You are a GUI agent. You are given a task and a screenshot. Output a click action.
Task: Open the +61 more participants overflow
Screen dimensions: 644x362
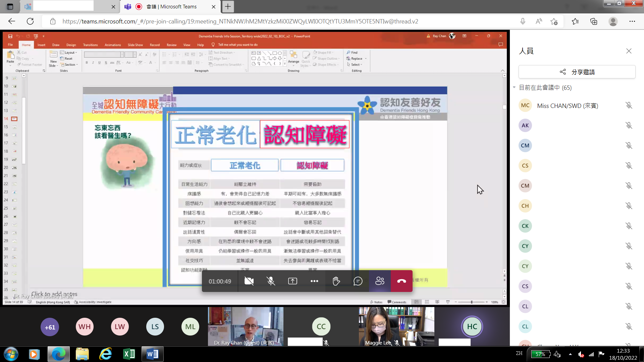50,327
